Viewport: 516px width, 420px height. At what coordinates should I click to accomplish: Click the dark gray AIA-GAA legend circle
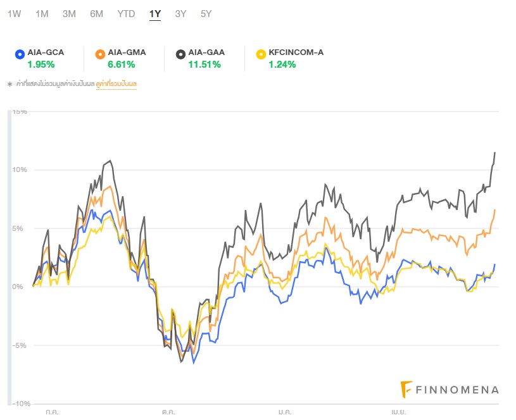pyautogui.click(x=181, y=54)
